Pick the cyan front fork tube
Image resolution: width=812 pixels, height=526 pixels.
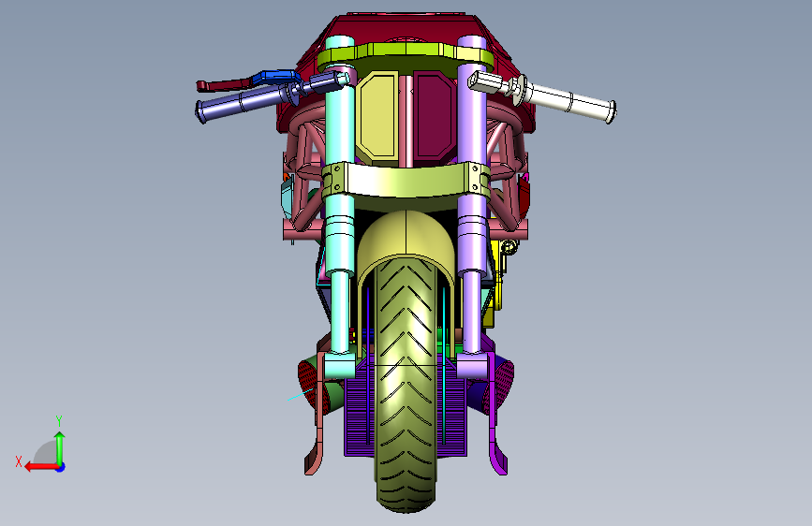pos(340,207)
